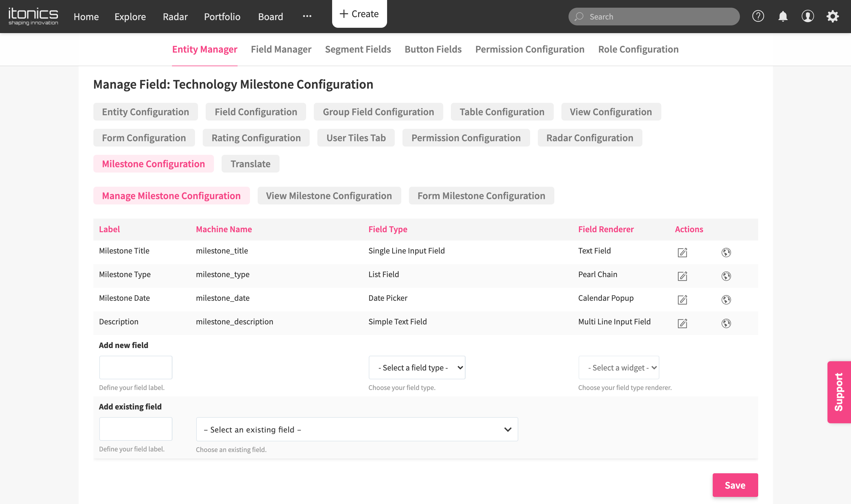The width and height of the screenshot is (851, 504).
Task: Open the help question mark icon
Action: click(x=758, y=16)
